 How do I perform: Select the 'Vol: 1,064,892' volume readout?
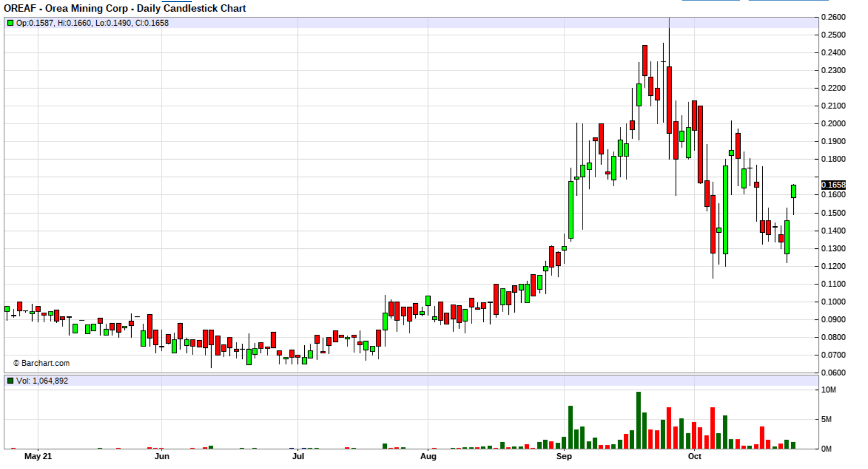(42, 381)
